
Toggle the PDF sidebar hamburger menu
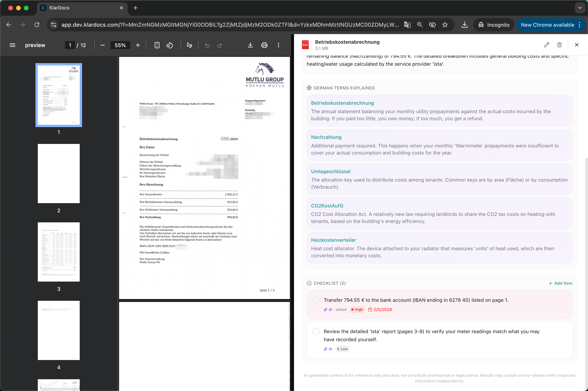13,45
